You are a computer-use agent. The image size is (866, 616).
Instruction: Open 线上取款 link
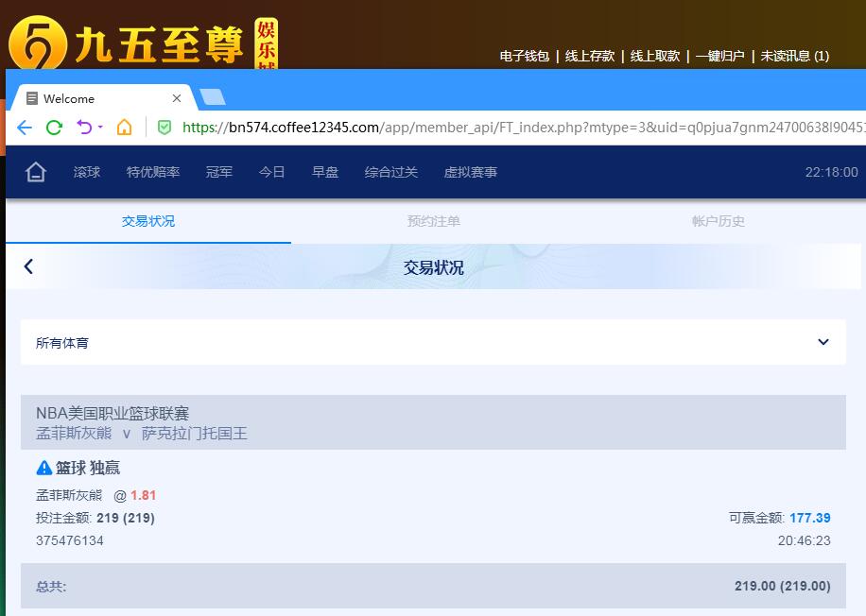pos(655,56)
